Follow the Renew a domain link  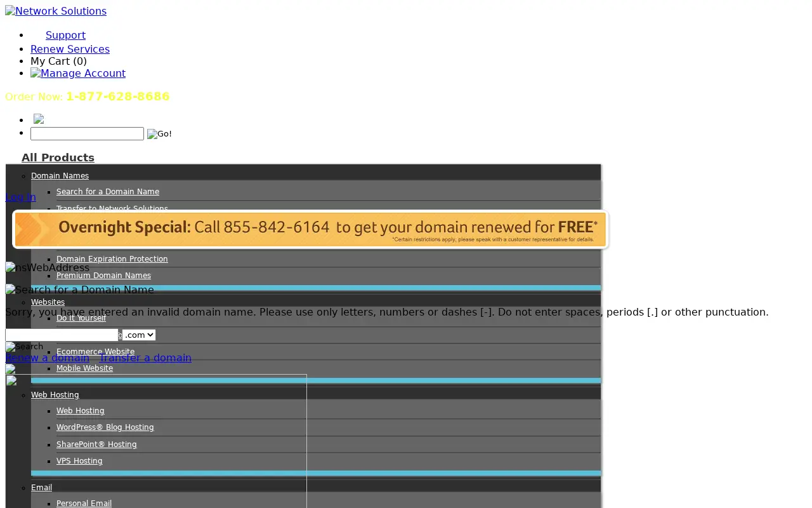pyautogui.click(x=47, y=358)
